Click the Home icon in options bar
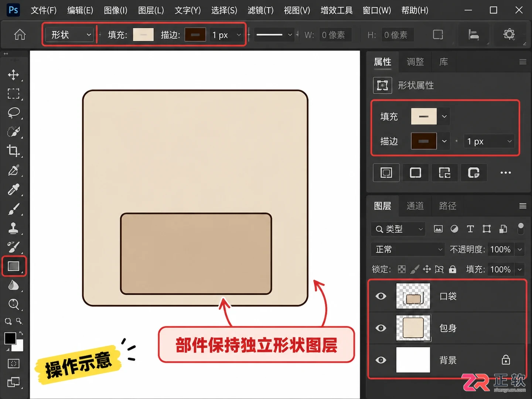532x399 pixels. tap(20, 35)
